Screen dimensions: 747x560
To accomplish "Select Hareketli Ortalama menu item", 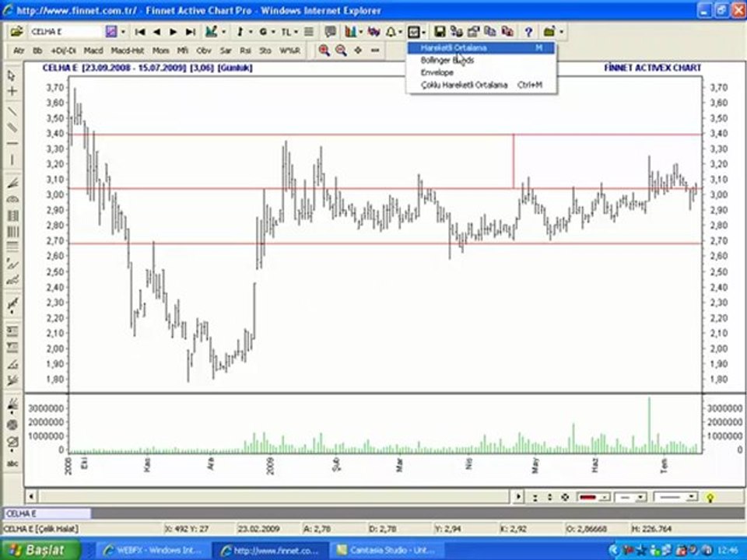I will (x=481, y=47).
